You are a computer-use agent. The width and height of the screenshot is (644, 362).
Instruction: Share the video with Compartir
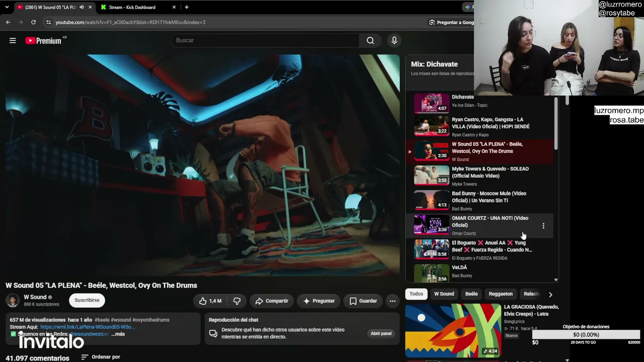[272, 301]
